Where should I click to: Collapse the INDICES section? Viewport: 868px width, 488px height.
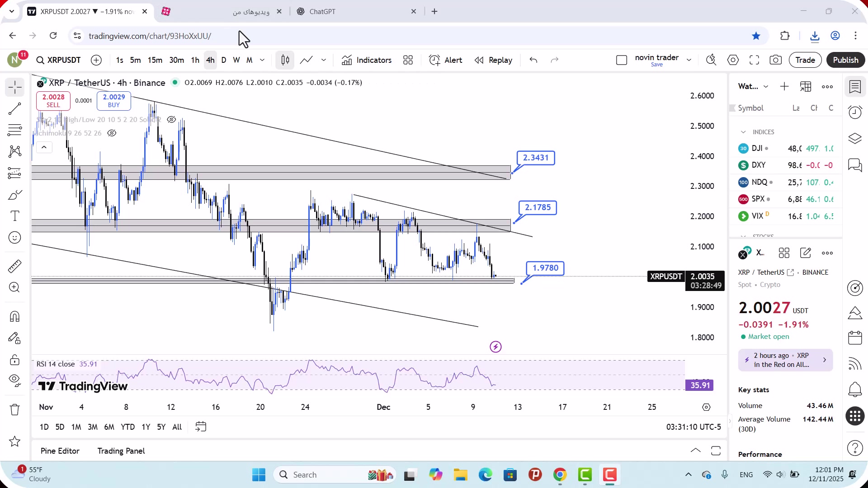743,132
